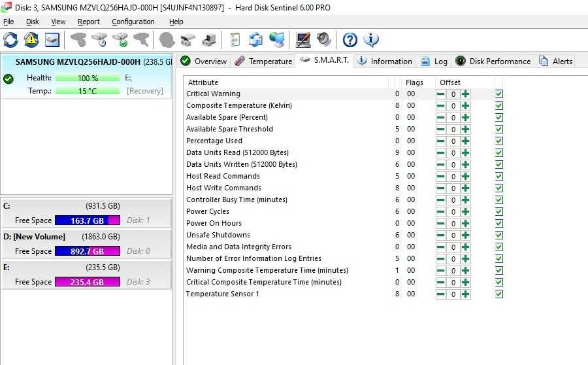
Task: Click the first gray tornado toolbar icon
Action: click(x=78, y=40)
